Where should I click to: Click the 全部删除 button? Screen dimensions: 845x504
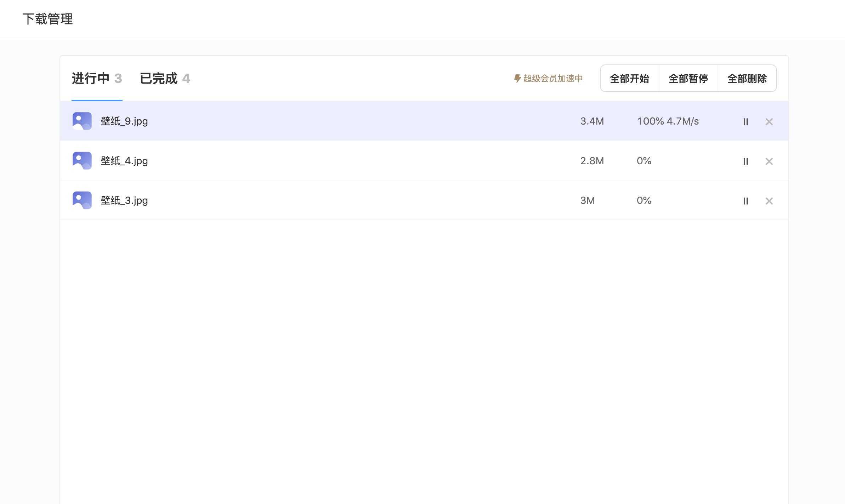747,78
